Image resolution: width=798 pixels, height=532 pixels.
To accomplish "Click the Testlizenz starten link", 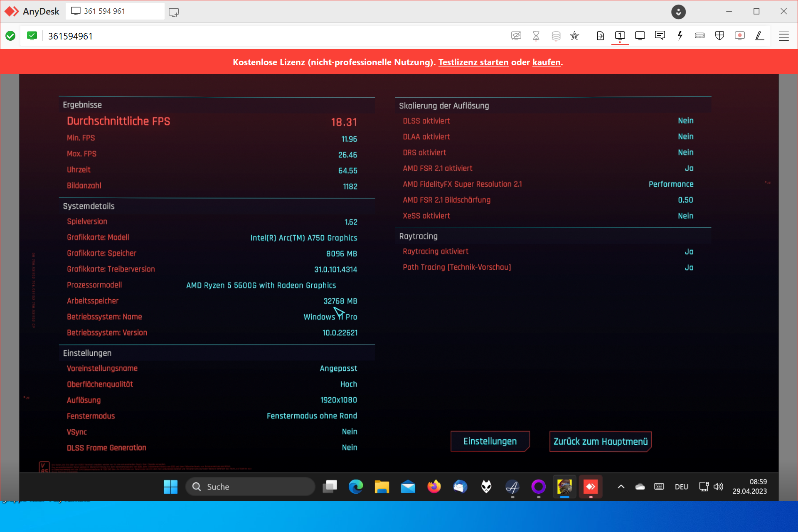I will click(473, 62).
